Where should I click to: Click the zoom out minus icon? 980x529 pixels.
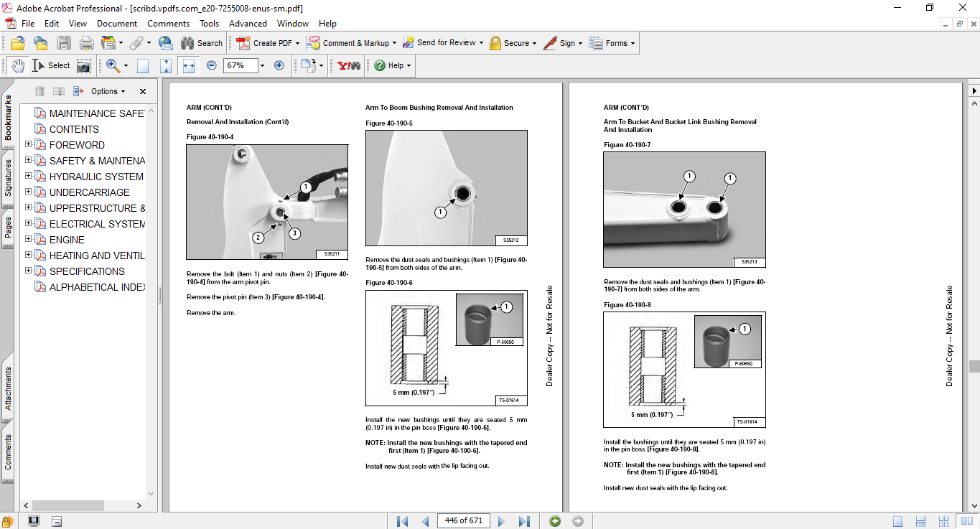[x=212, y=65]
